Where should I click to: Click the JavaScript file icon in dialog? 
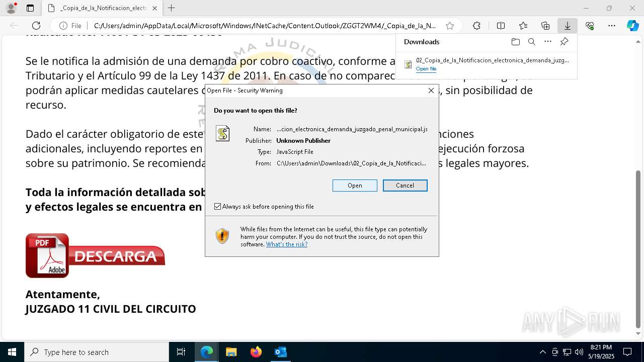point(222,133)
